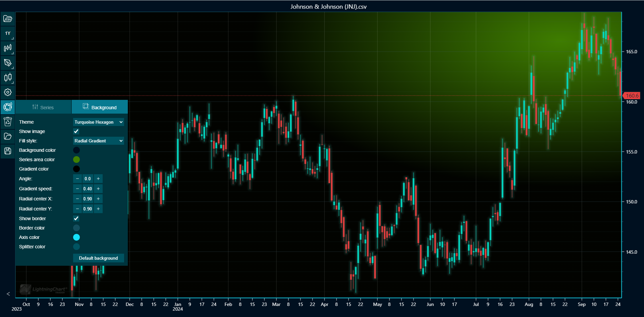Increase Radial center Y value
The height and width of the screenshot is (317, 644).
click(x=98, y=209)
